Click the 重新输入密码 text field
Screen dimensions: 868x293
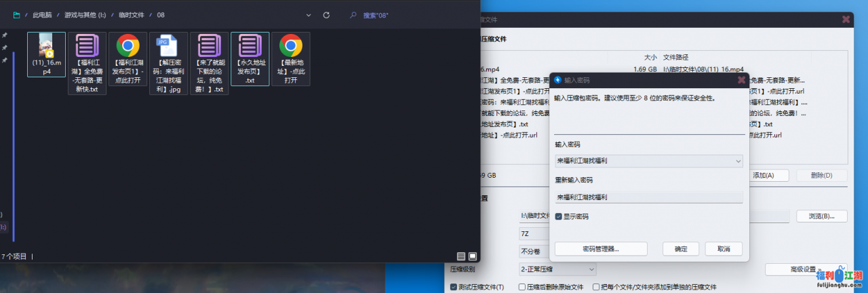pos(648,197)
